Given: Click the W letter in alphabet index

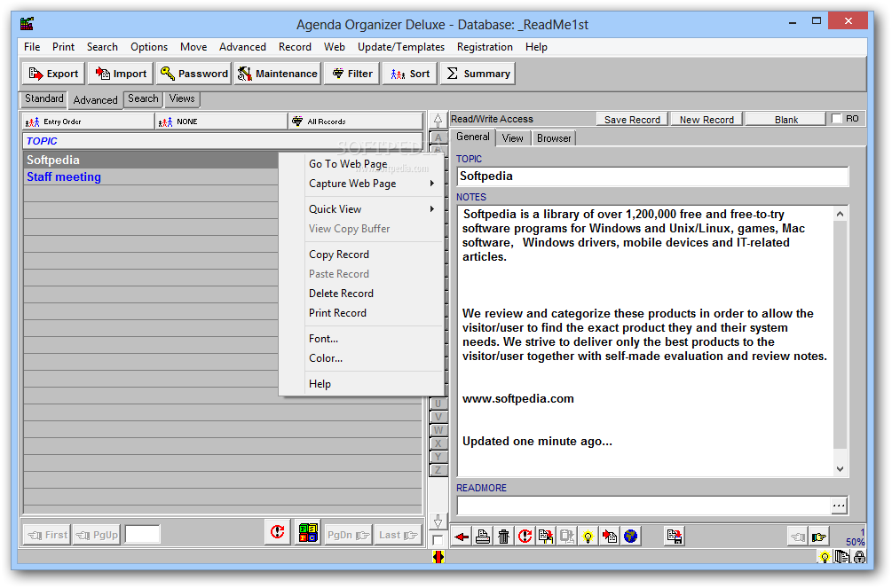Looking at the screenshot, I should click(438, 430).
